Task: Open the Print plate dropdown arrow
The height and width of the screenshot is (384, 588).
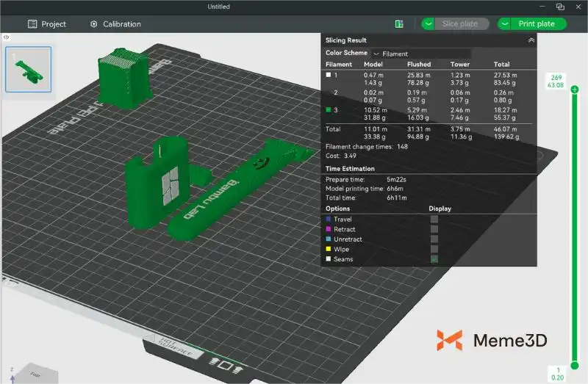Action: [505, 24]
